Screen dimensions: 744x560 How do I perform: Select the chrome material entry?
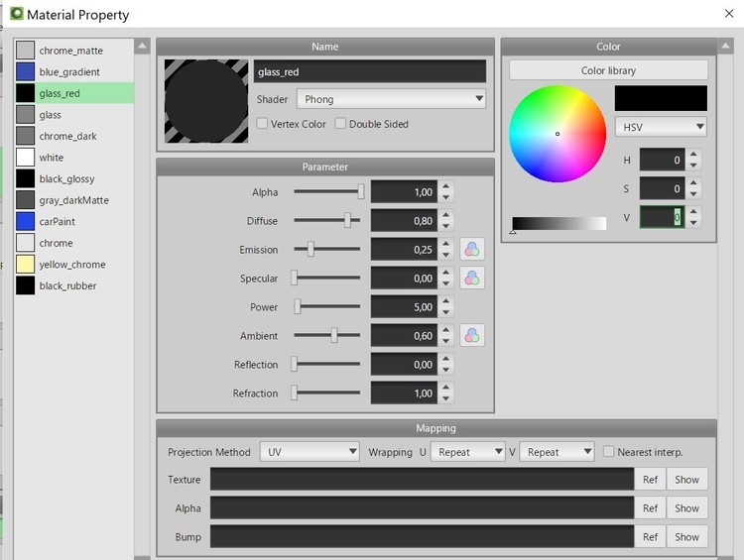tap(74, 242)
